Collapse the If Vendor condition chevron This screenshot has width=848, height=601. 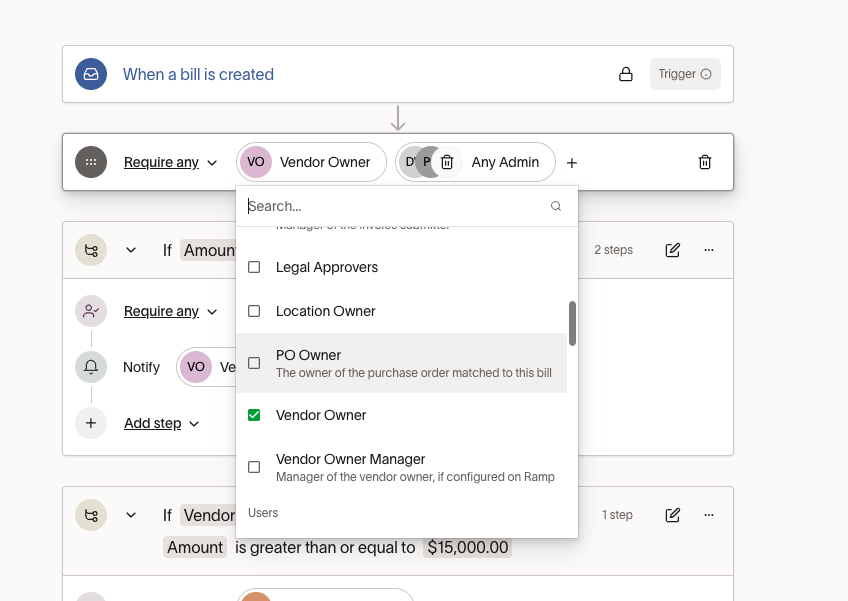coord(131,515)
